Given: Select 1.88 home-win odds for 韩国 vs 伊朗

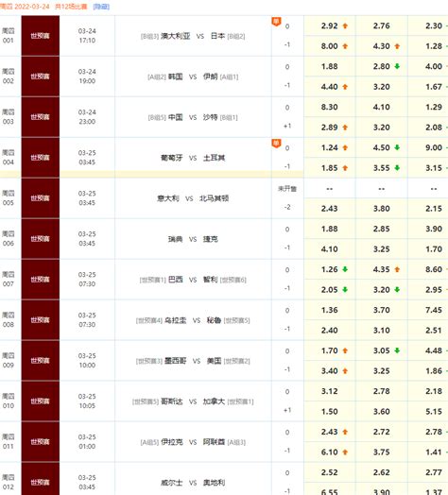Looking at the screenshot, I should point(330,66).
